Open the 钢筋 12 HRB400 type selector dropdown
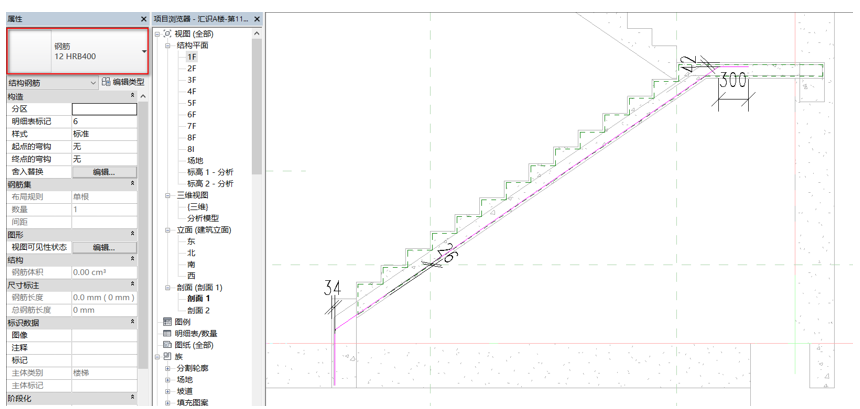Image resolution: width=860 pixels, height=409 pixels. point(144,51)
